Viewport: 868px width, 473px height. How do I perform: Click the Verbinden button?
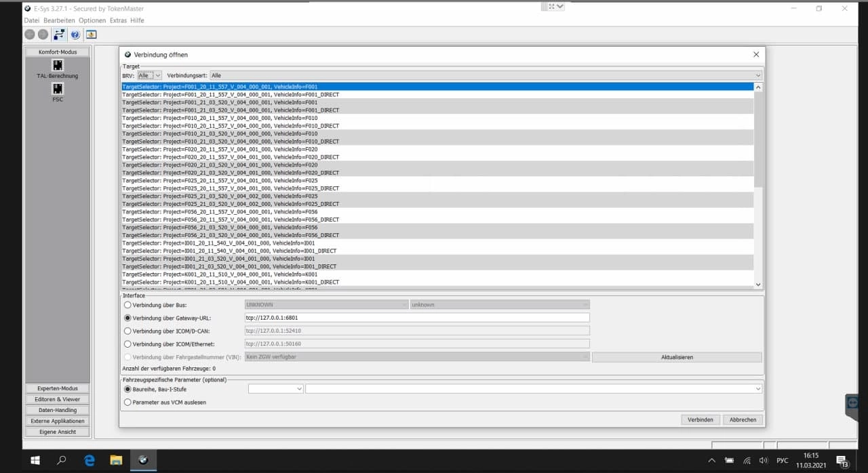[701, 419]
